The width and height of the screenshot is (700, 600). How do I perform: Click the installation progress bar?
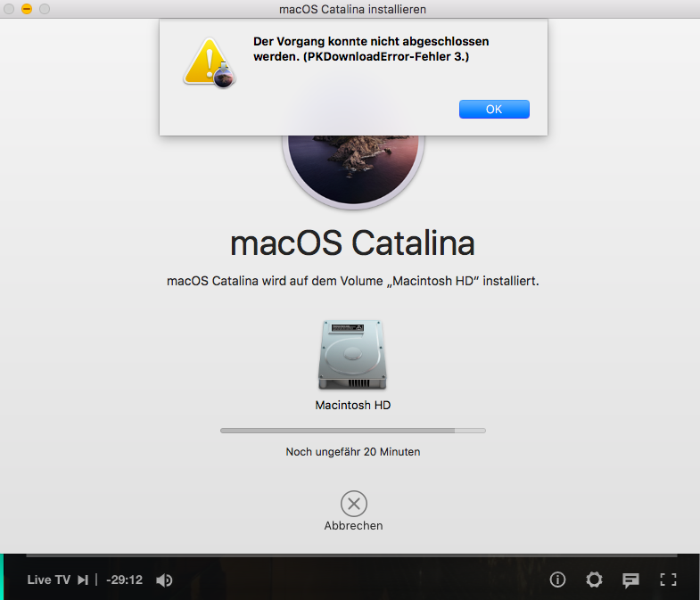(353, 431)
